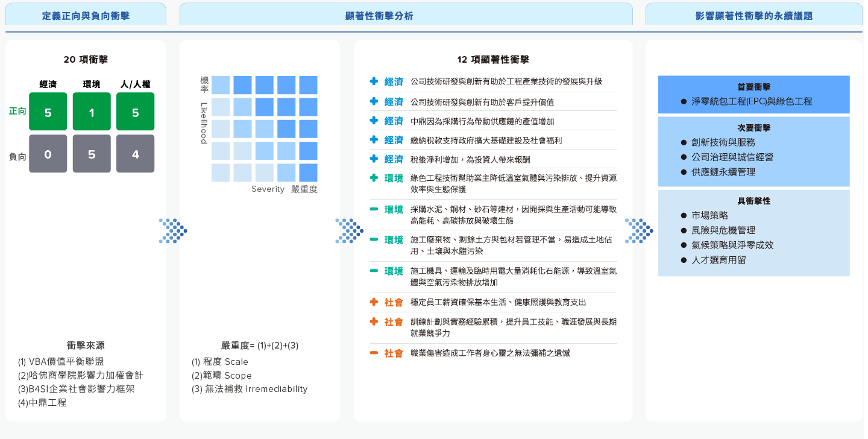
Task: Select the 影響顯著性衝擊的永續議題 header tab
Action: click(x=753, y=14)
